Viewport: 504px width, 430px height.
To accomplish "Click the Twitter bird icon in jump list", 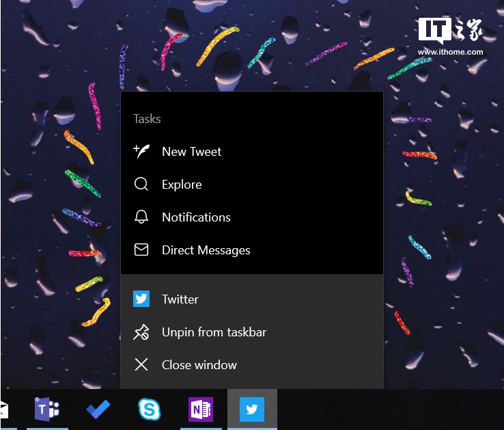I will [x=141, y=299].
